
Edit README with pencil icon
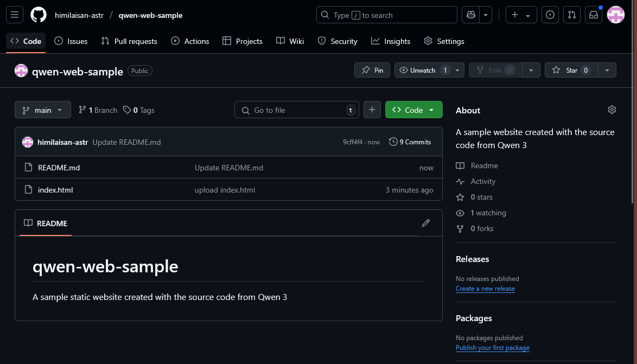(426, 223)
